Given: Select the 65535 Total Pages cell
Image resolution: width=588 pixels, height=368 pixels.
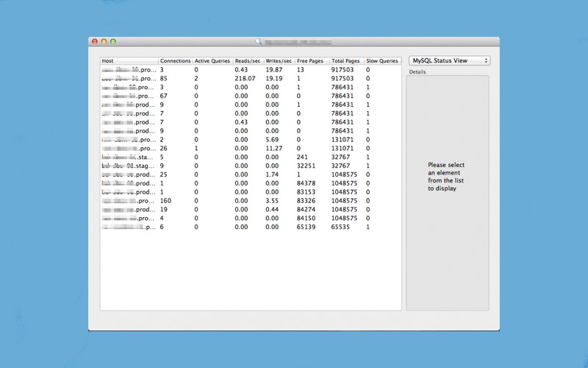Looking at the screenshot, I should click(x=340, y=227).
